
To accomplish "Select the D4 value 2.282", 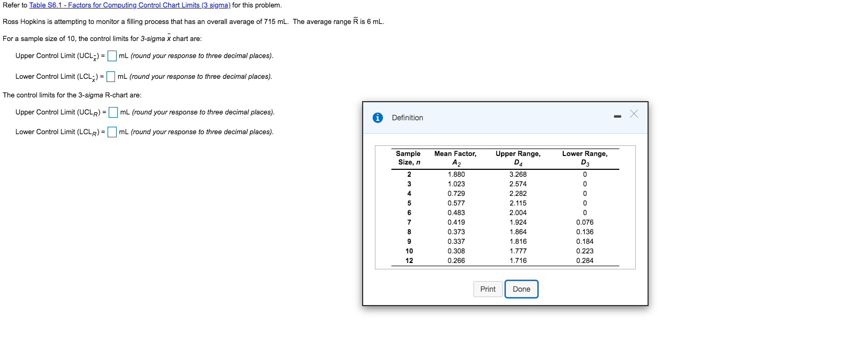I will point(518,194).
